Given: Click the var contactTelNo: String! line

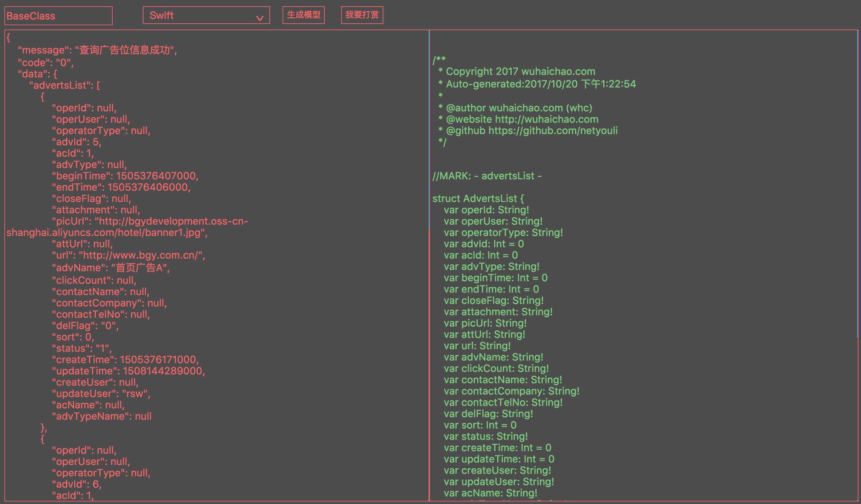Looking at the screenshot, I should pos(503,403).
